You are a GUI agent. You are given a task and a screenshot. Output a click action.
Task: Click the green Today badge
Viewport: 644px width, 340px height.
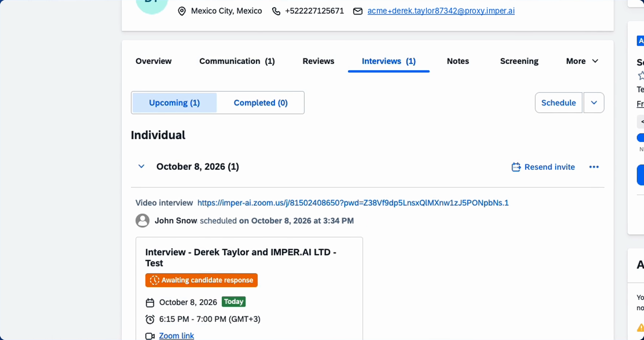tap(233, 302)
